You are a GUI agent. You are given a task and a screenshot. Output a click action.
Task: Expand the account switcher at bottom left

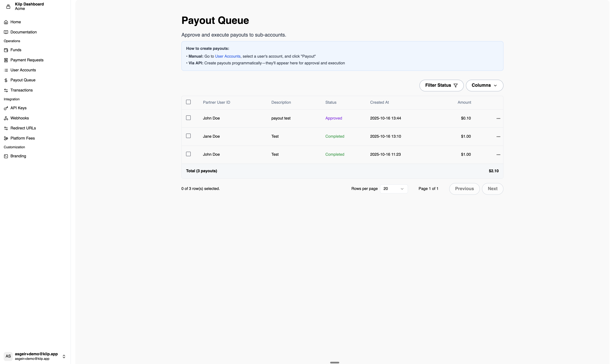(64, 356)
